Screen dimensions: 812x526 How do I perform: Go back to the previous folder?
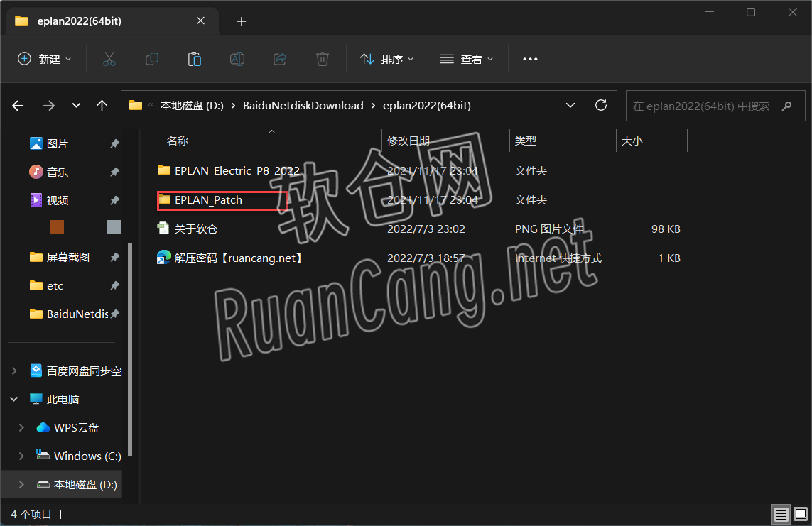17,104
